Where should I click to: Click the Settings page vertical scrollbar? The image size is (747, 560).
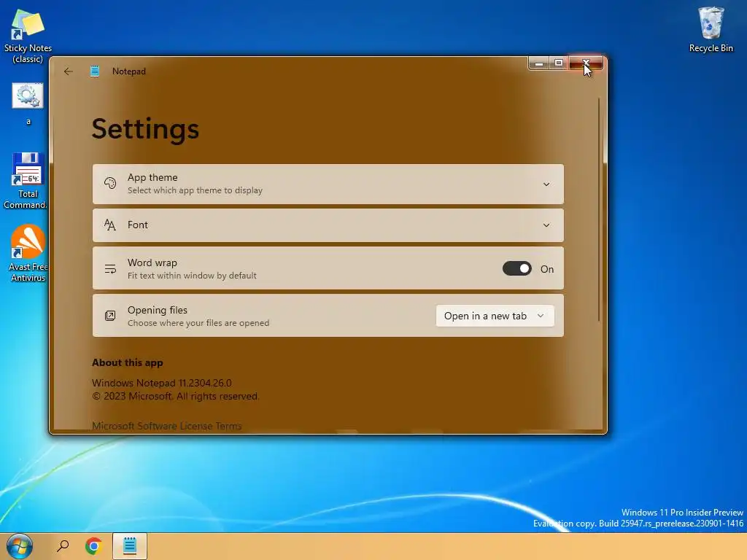pyautogui.click(x=599, y=209)
